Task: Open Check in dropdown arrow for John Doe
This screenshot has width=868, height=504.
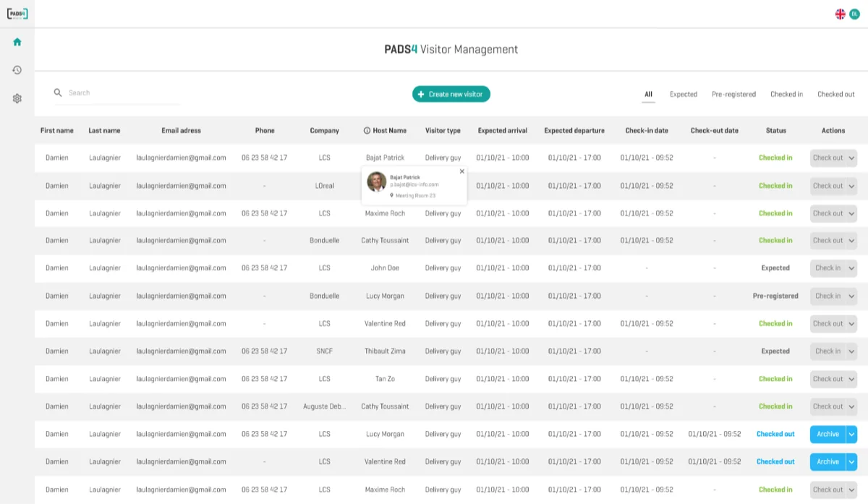Action: (x=851, y=268)
